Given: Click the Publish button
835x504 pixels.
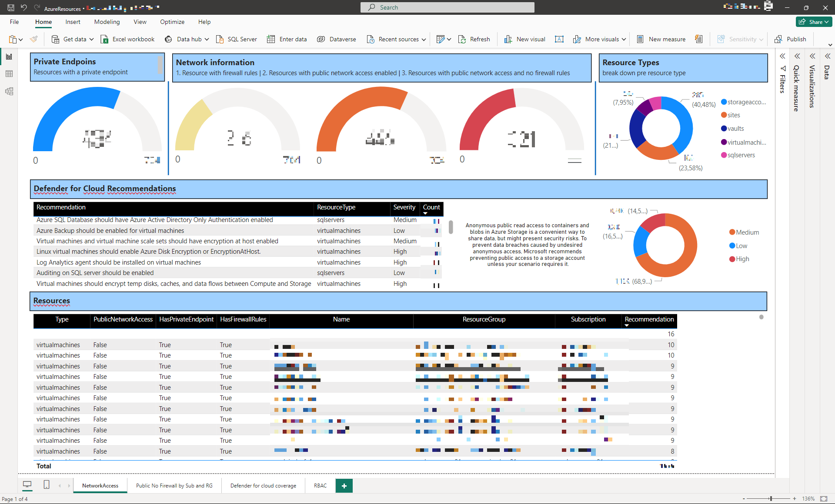Looking at the screenshot, I should 791,39.
